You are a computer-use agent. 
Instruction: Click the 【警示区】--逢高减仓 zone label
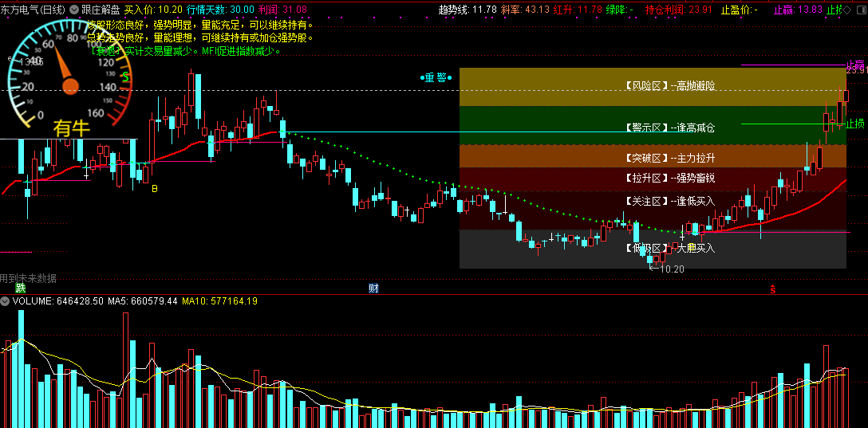pyautogui.click(x=669, y=128)
